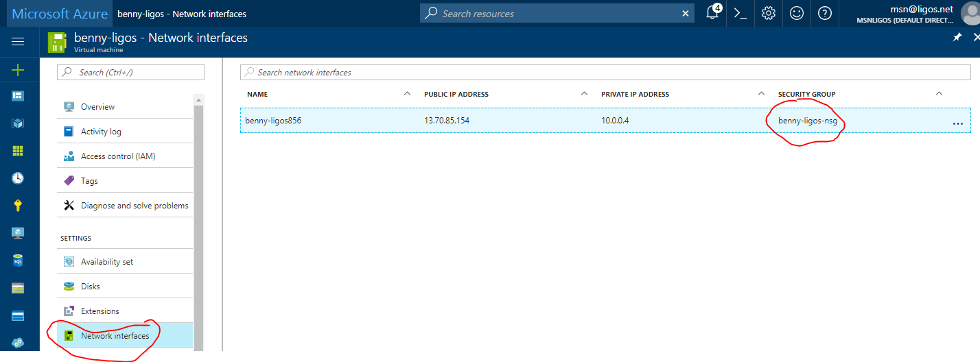Image resolution: width=980 pixels, height=362 pixels.
Task: Open the row ellipsis context menu
Action: [958, 123]
